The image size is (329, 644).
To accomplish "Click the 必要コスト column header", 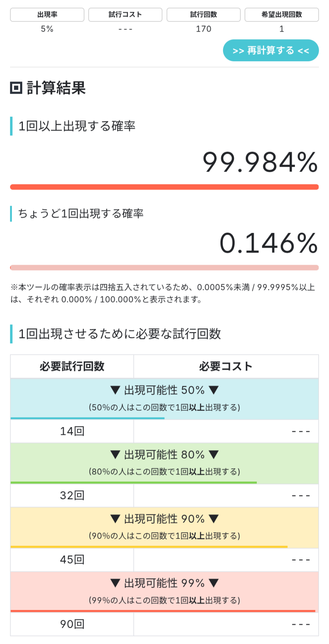I will 226,366.
